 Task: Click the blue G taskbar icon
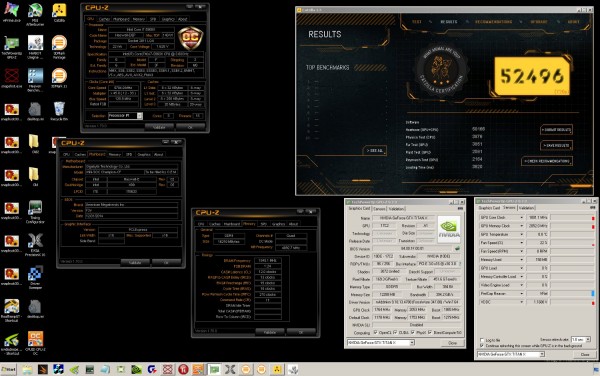(152, 369)
